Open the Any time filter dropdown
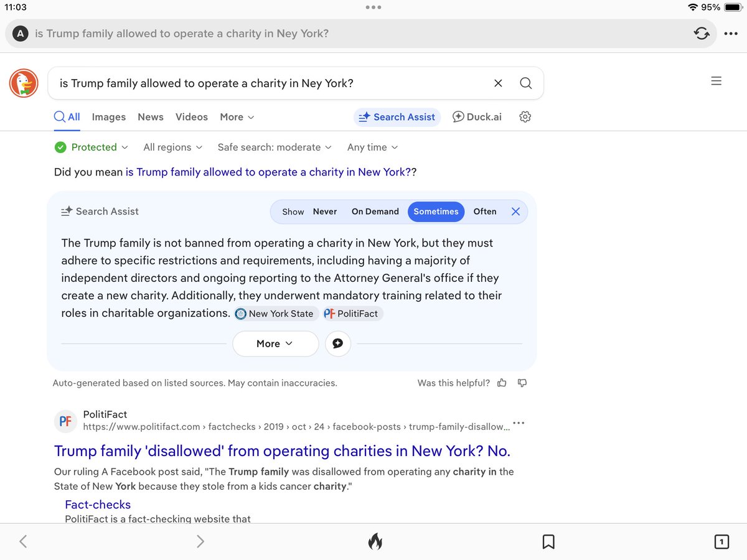Screen dimensions: 747x560 (373, 147)
